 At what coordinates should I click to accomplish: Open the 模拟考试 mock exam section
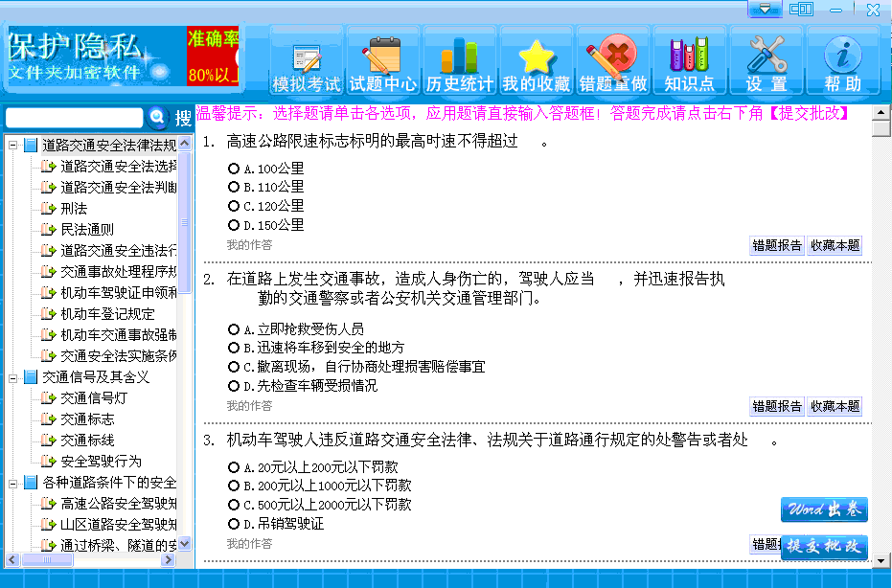coord(307,60)
